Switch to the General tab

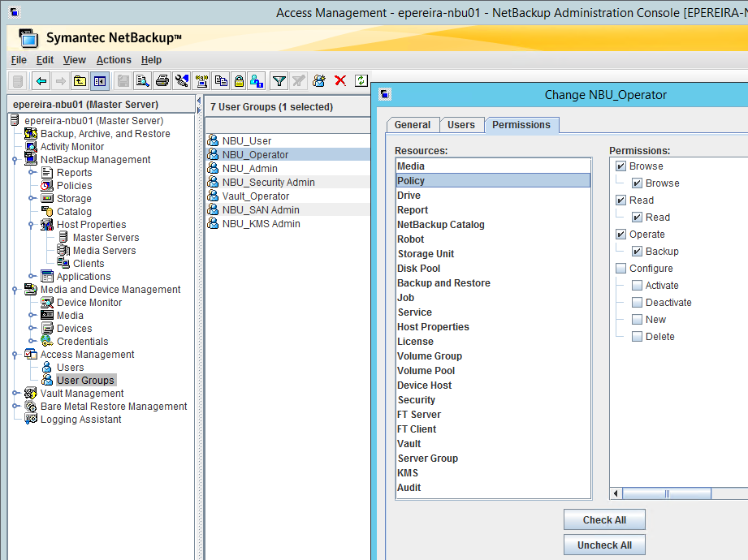(412, 125)
